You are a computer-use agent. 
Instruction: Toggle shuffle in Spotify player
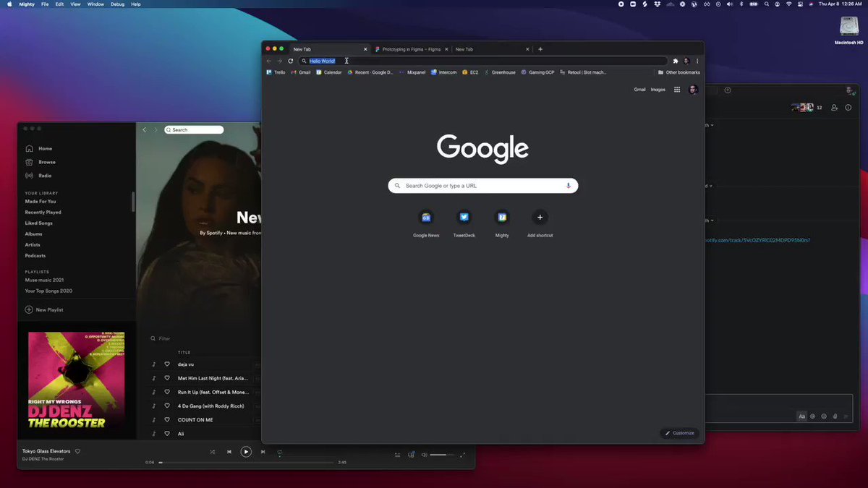(x=212, y=452)
